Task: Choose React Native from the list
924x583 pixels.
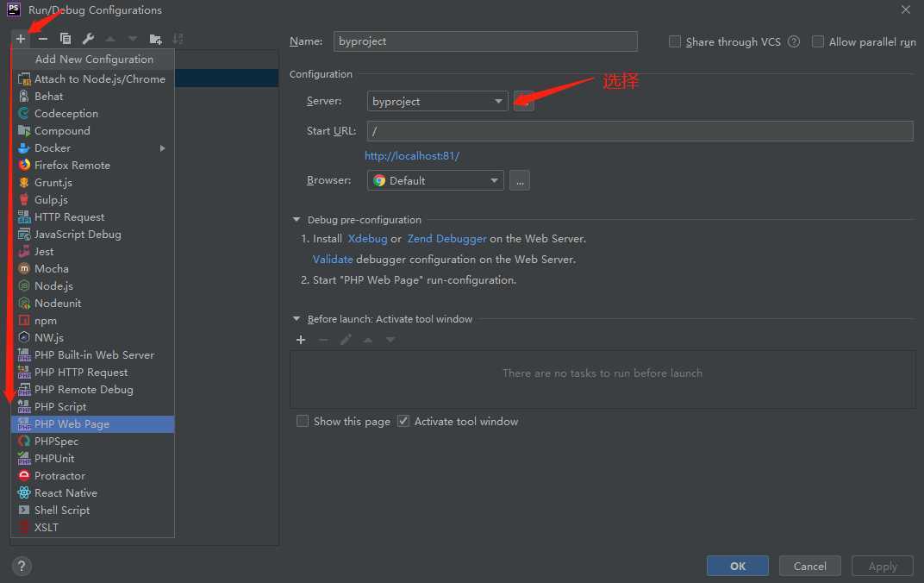Action: tap(92, 492)
